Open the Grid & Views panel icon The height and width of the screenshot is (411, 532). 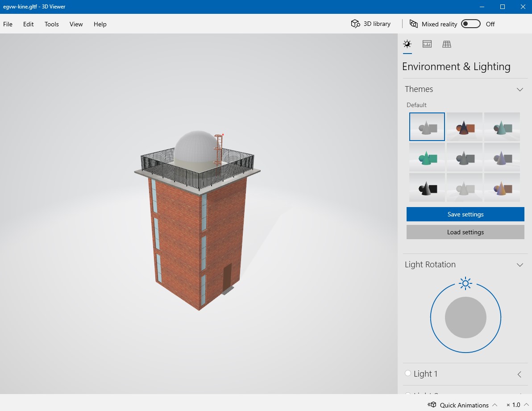point(446,44)
